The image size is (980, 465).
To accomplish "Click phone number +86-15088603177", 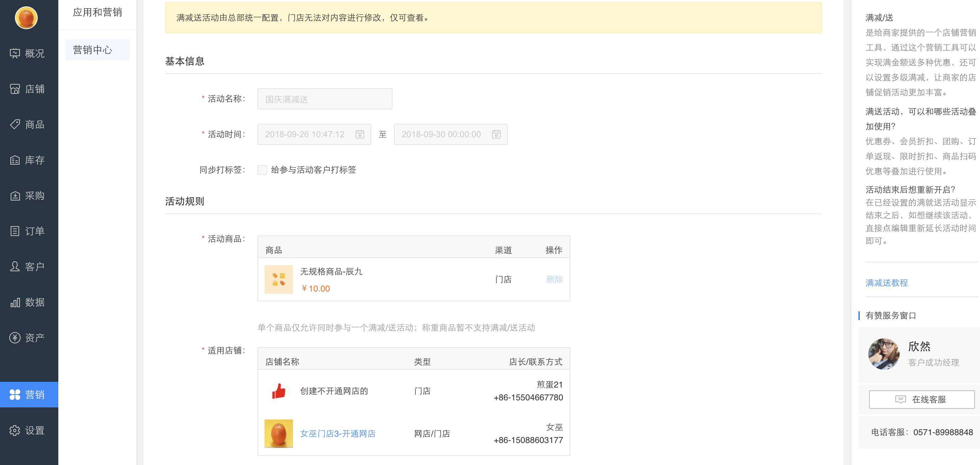I will [x=528, y=440].
